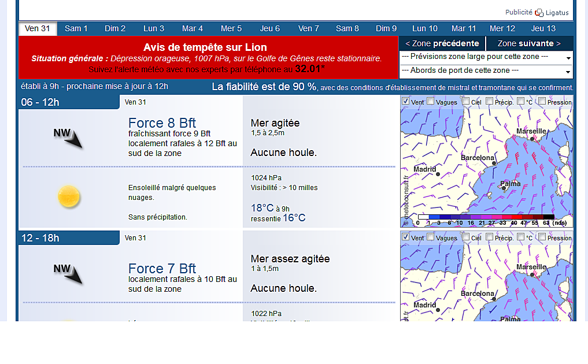Click Madrid marker on the second wind map
Viewport: 588px width, 364px height.
click(x=438, y=310)
